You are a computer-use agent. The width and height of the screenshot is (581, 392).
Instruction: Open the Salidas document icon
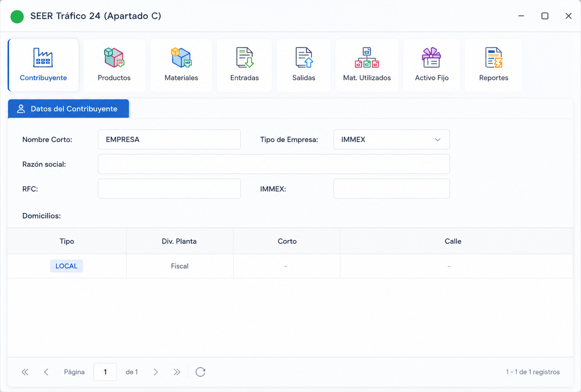tap(304, 65)
